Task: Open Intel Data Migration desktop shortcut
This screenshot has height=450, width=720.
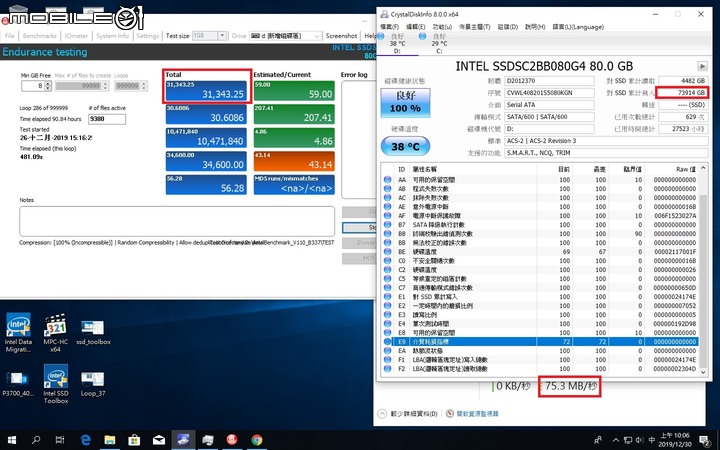Action: (18, 332)
